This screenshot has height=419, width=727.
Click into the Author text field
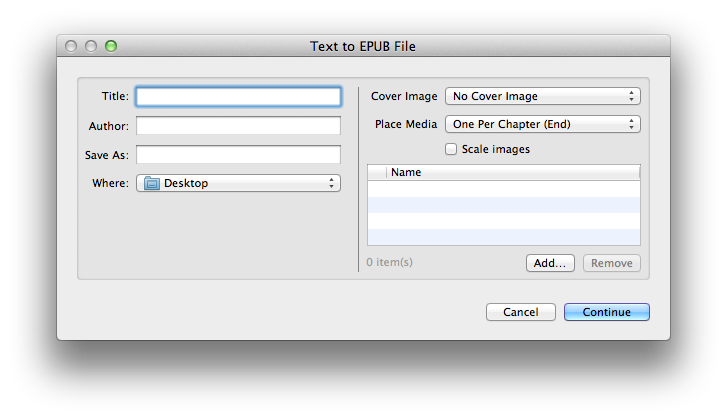pos(238,126)
